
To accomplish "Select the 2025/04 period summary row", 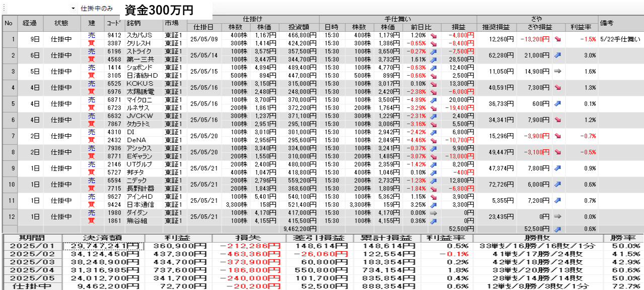I will [x=31, y=270].
